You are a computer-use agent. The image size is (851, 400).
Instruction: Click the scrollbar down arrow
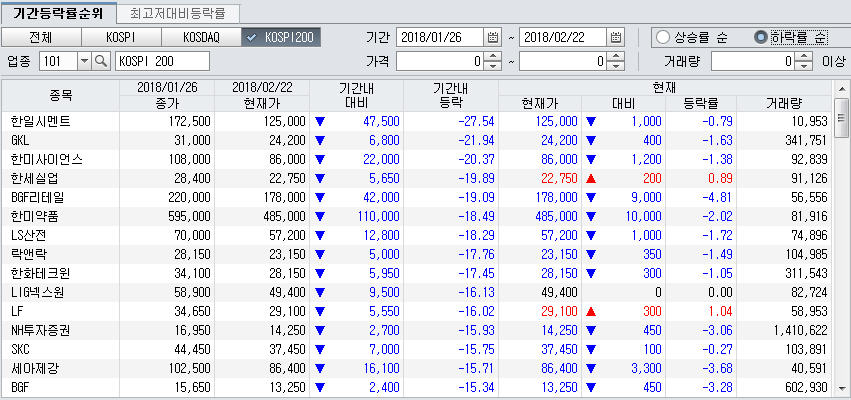841,389
